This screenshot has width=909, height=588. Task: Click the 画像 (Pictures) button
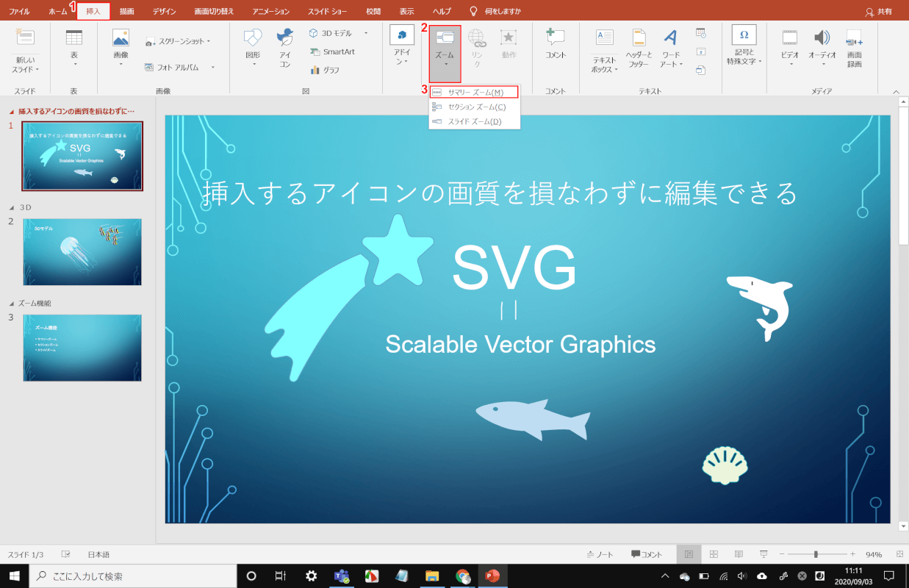click(x=121, y=50)
